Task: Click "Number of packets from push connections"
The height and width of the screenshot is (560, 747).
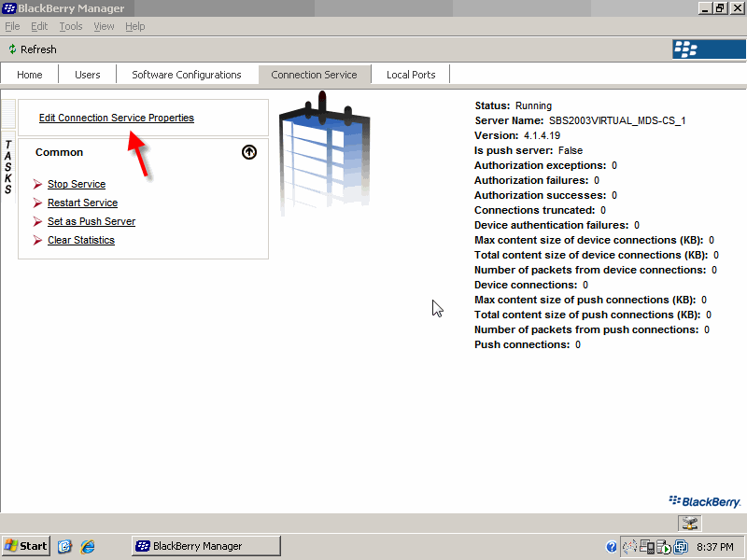Action: point(586,329)
